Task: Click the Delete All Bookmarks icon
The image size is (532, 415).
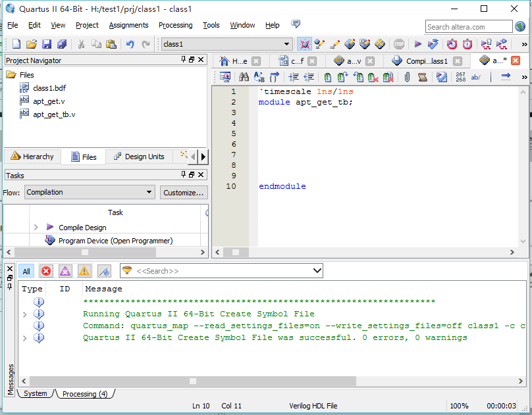Action: pos(388,77)
